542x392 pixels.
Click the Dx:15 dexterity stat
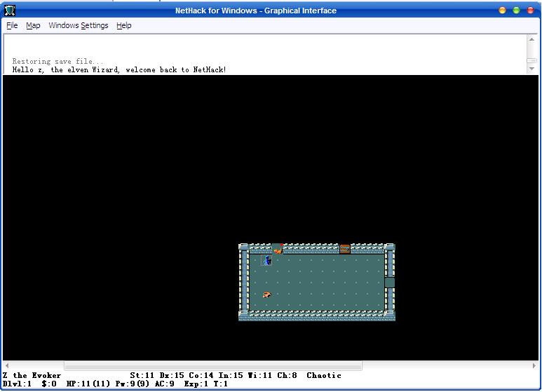click(172, 375)
